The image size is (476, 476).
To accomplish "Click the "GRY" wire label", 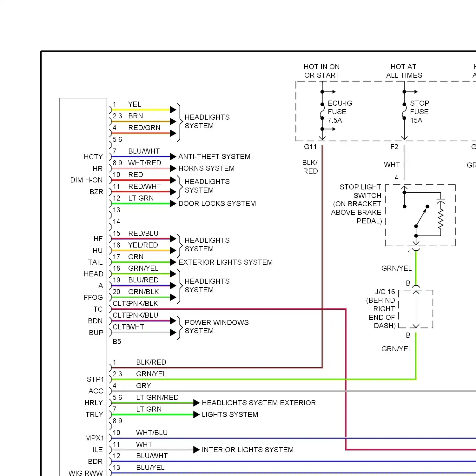I will [143, 386].
